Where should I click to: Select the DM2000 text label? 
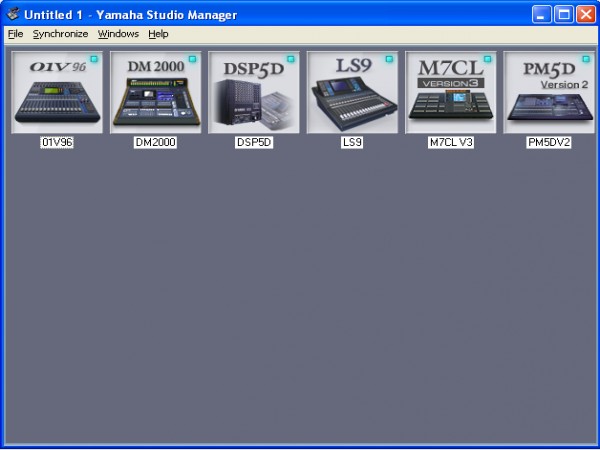point(155,143)
